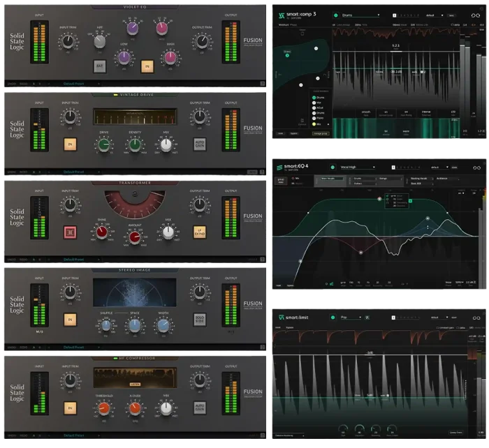
Task: Click the Transformer red engage icon button
Action: [x=70, y=232]
